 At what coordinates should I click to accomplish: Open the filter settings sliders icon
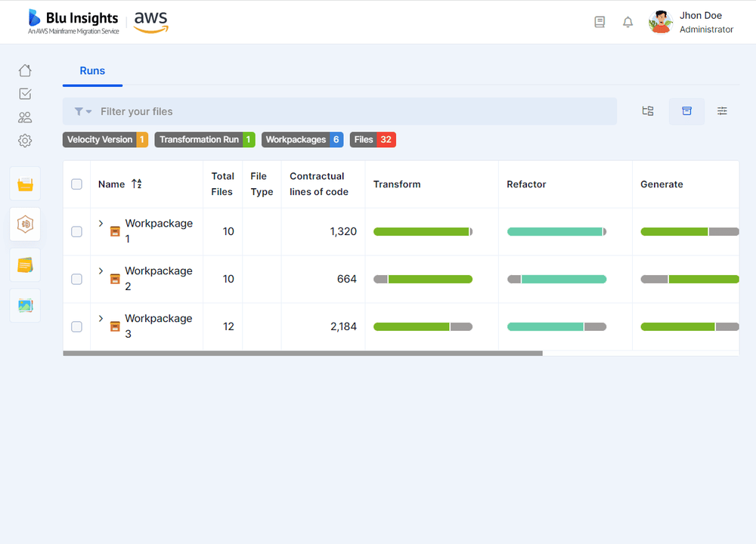click(722, 111)
